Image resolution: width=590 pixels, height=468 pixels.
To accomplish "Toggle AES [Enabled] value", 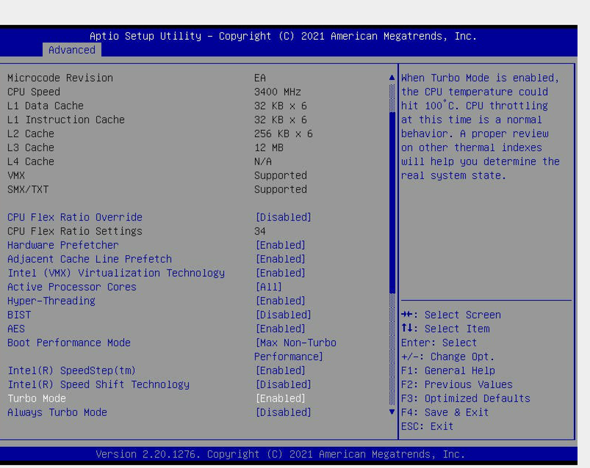I will click(x=280, y=328).
